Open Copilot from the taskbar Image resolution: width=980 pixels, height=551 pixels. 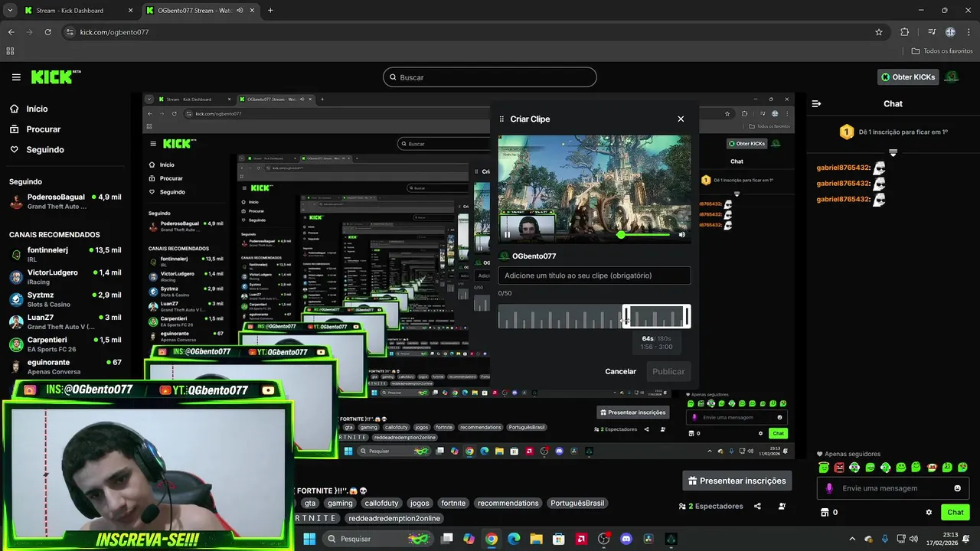point(469,539)
